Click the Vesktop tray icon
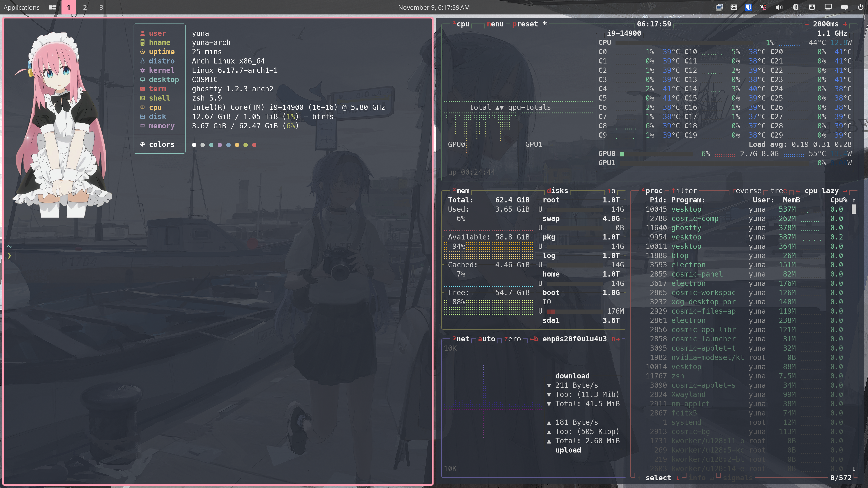The image size is (868, 488). click(x=763, y=7)
